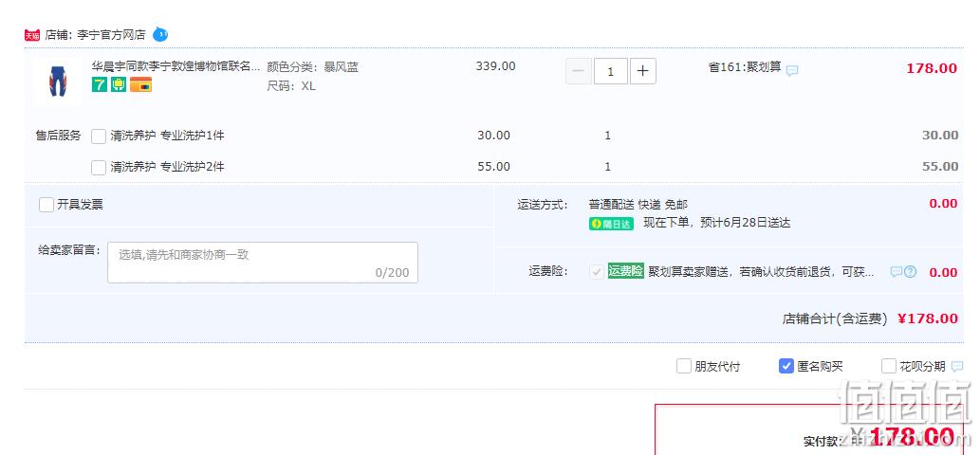Enable the 开具发票 checkbox
This screenshot has height=455, width=980.
pos(46,205)
